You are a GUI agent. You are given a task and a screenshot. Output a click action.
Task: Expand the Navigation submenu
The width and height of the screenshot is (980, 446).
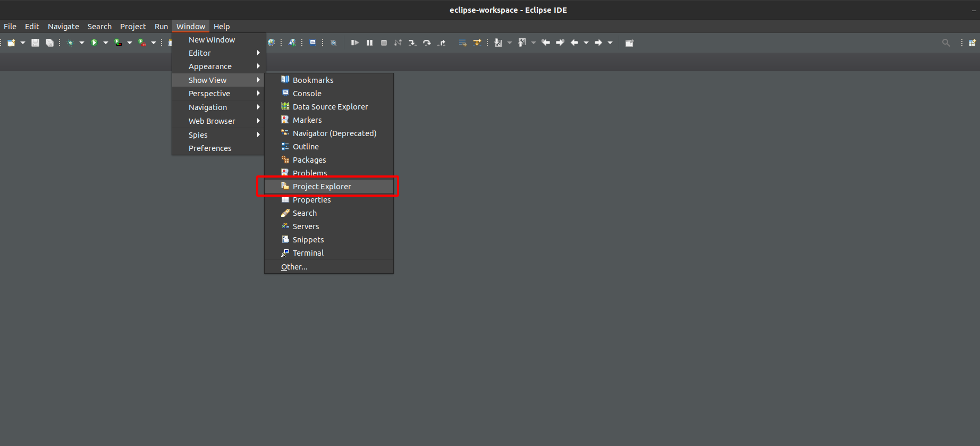pyautogui.click(x=218, y=107)
